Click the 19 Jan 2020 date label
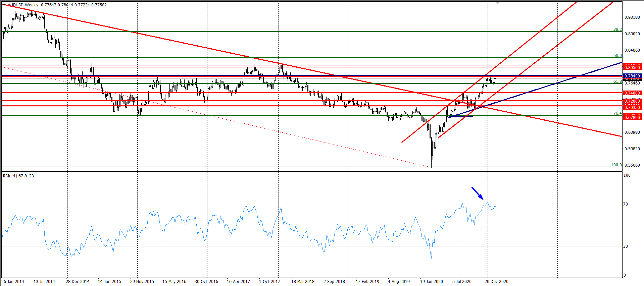This screenshot has height=286, width=644. point(431,281)
